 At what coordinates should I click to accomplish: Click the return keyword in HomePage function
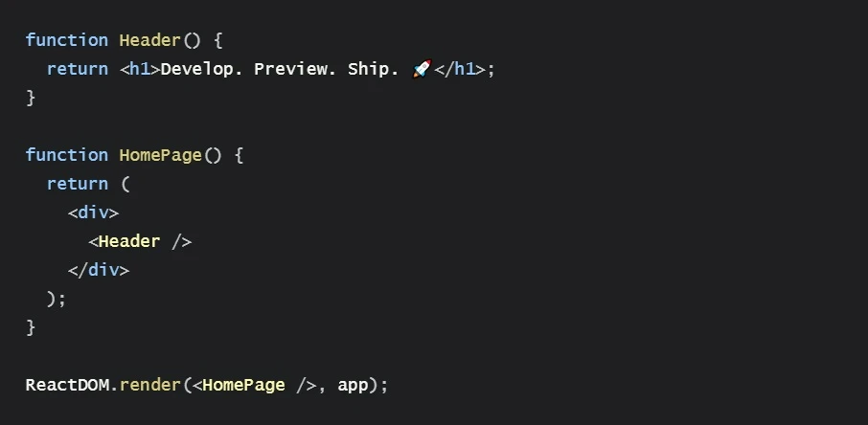coord(78,184)
